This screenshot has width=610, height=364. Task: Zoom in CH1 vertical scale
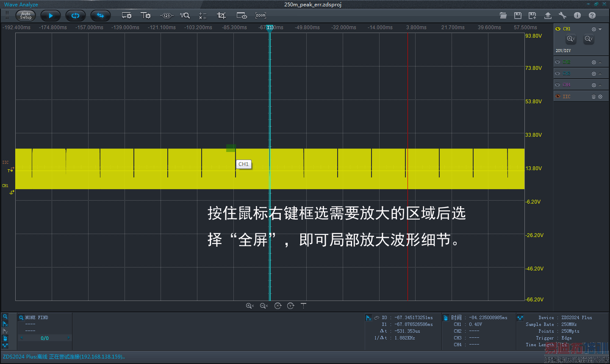pos(571,39)
